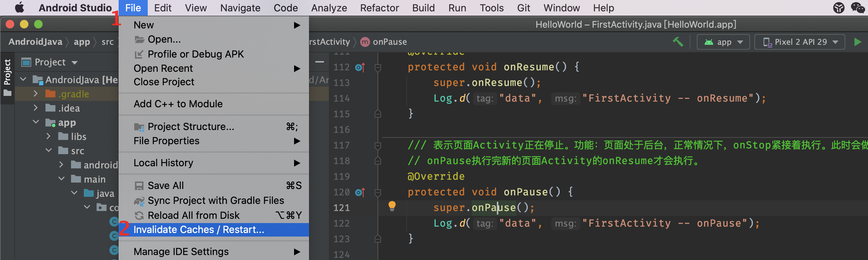The width and height of the screenshot is (868, 260).
Task: Select the libs folder in the tree
Action: pyautogui.click(x=72, y=136)
